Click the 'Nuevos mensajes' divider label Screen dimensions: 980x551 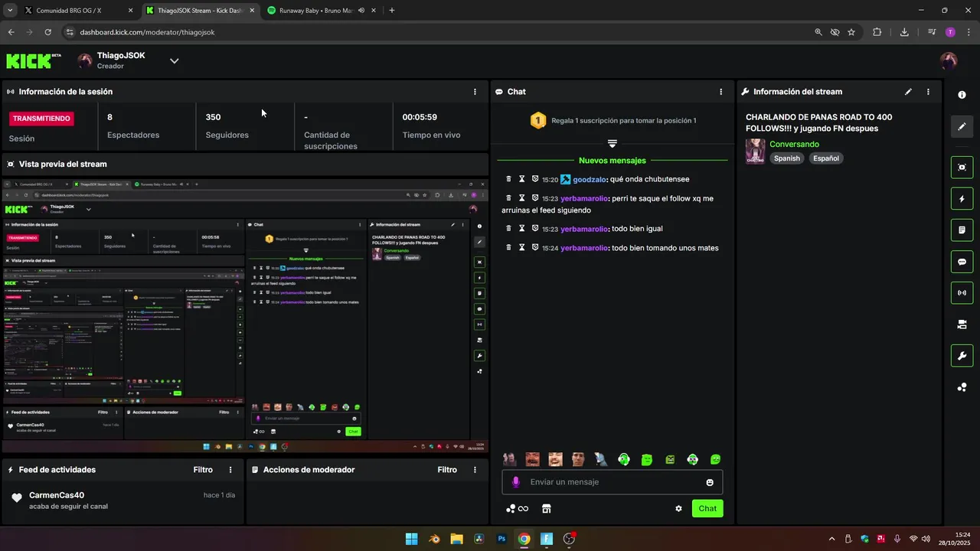(612, 161)
